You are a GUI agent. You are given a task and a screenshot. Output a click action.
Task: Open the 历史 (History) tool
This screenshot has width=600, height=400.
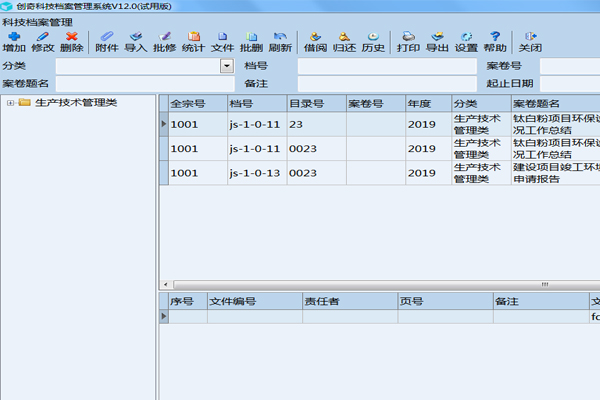pos(373,41)
